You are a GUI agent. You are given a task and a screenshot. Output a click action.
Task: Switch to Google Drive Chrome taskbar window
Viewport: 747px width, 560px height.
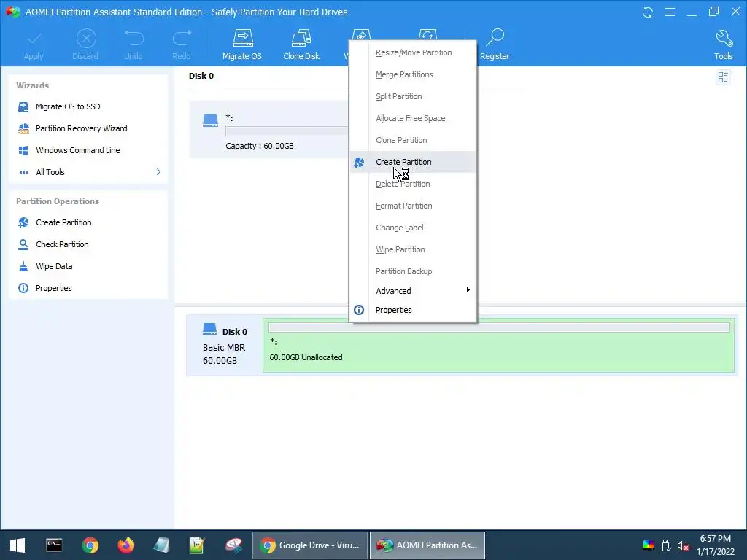coord(310,545)
